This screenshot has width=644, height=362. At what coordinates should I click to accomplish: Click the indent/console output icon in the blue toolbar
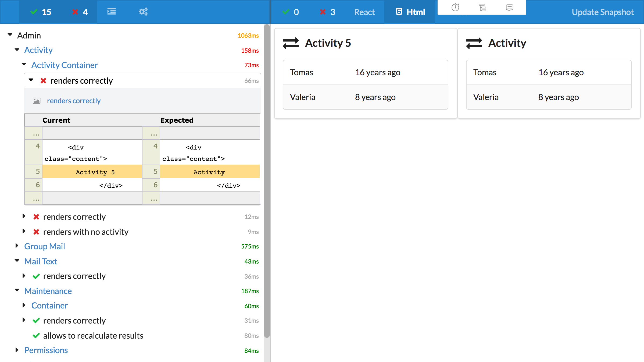pyautogui.click(x=111, y=12)
